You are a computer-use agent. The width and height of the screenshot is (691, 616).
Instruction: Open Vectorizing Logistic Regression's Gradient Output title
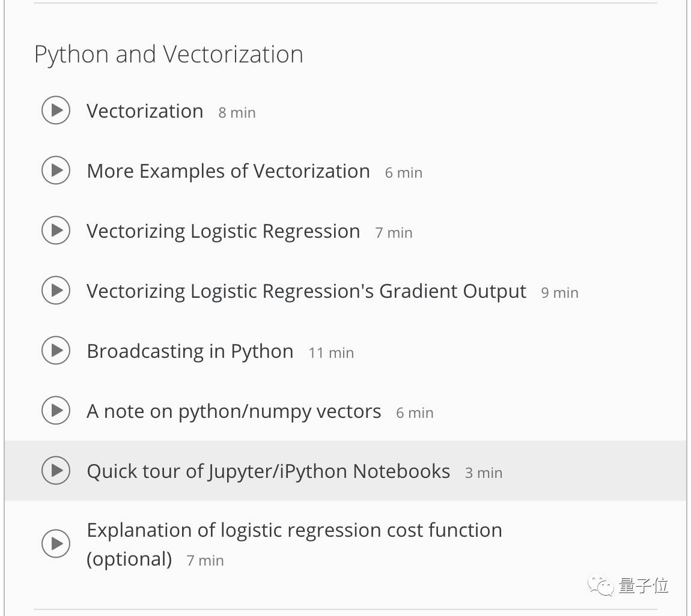306,291
